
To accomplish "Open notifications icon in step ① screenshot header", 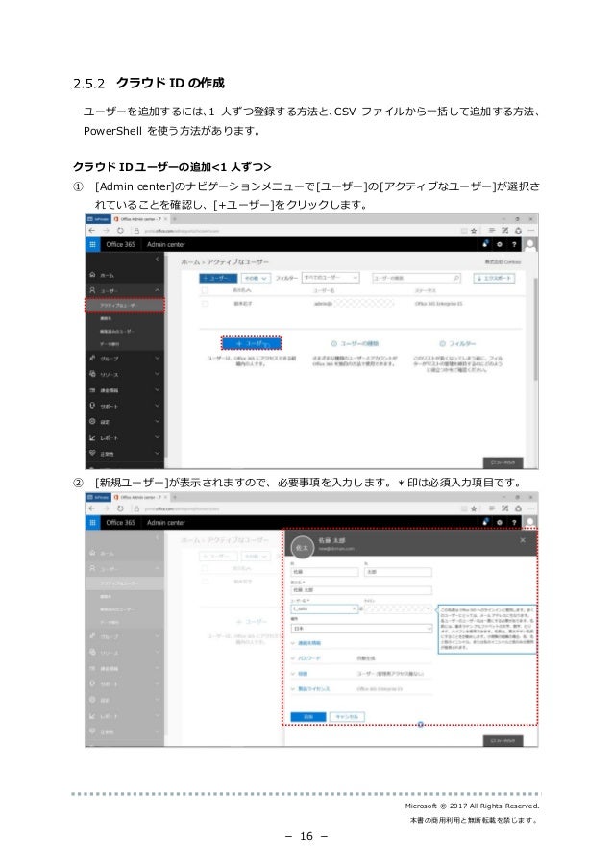I will (x=486, y=243).
